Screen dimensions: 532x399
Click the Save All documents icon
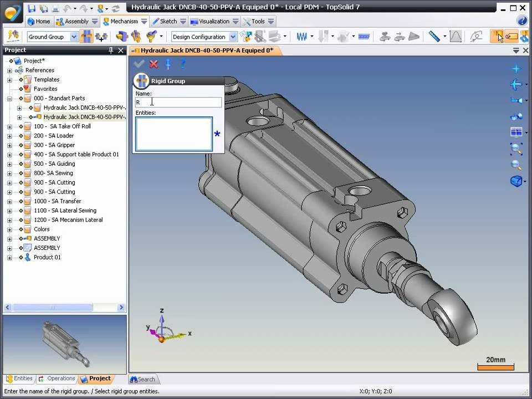tap(44, 8)
